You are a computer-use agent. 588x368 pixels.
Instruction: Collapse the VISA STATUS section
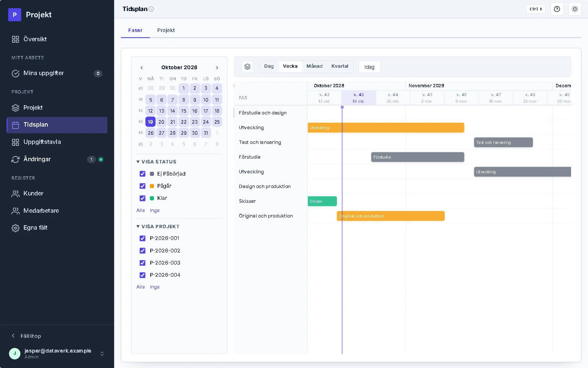(156, 162)
